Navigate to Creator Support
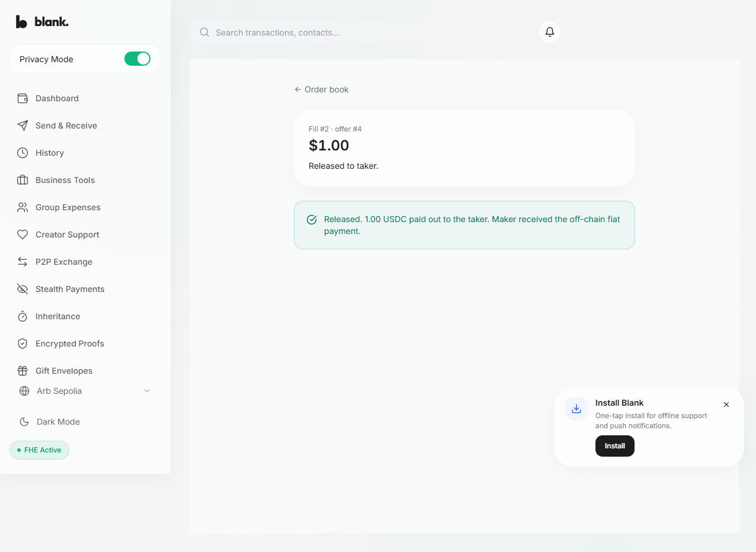Image resolution: width=756 pixels, height=552 pixels. 85,235
